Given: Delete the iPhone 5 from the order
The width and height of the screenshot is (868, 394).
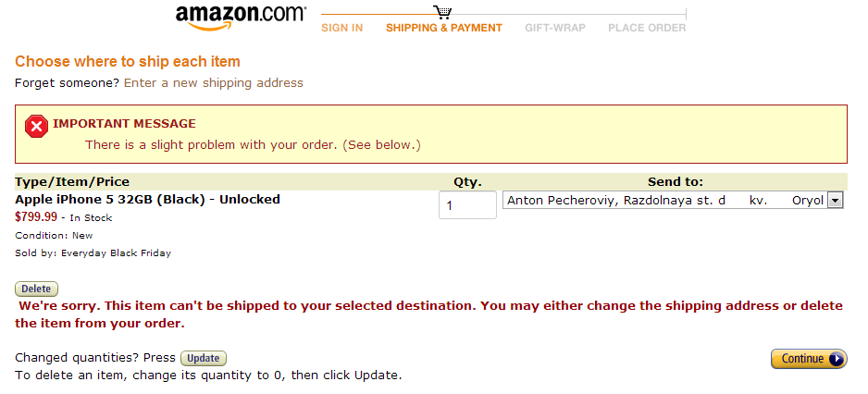Looking at the screenshot, I should tap(36, 289).
